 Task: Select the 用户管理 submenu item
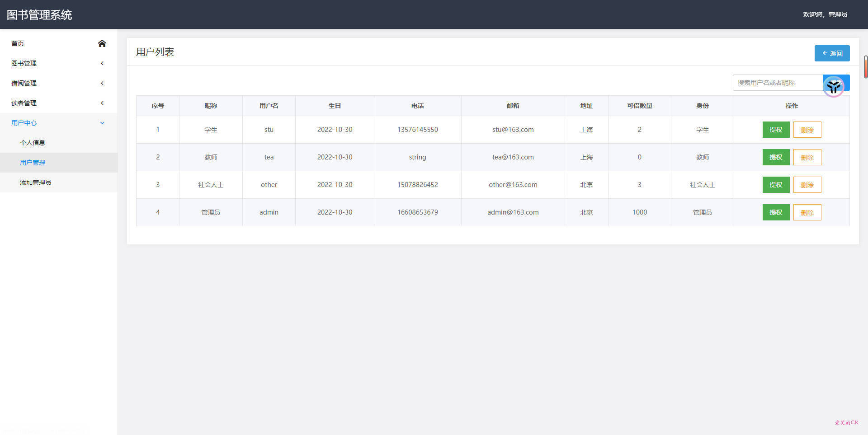coord(59,163)
